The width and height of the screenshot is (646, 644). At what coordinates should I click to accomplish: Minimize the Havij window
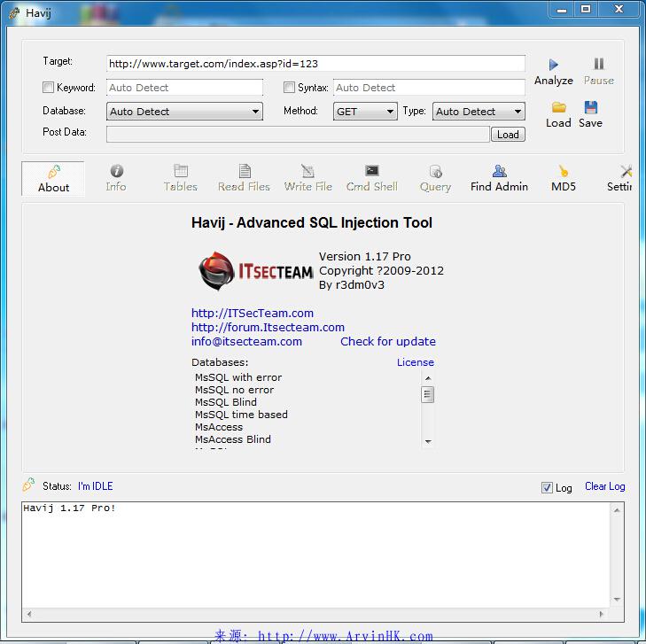pos(562,9)
